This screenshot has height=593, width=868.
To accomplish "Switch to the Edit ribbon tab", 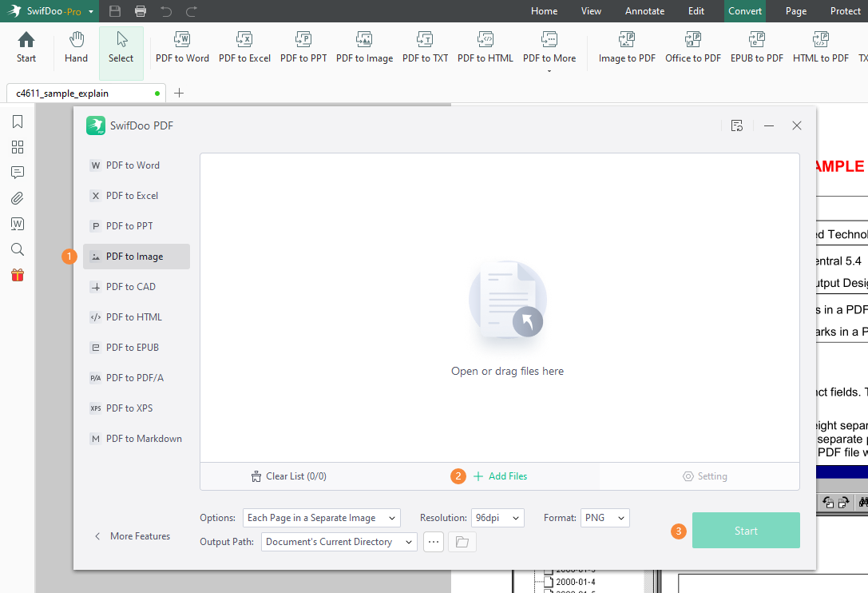I will 696,11.
